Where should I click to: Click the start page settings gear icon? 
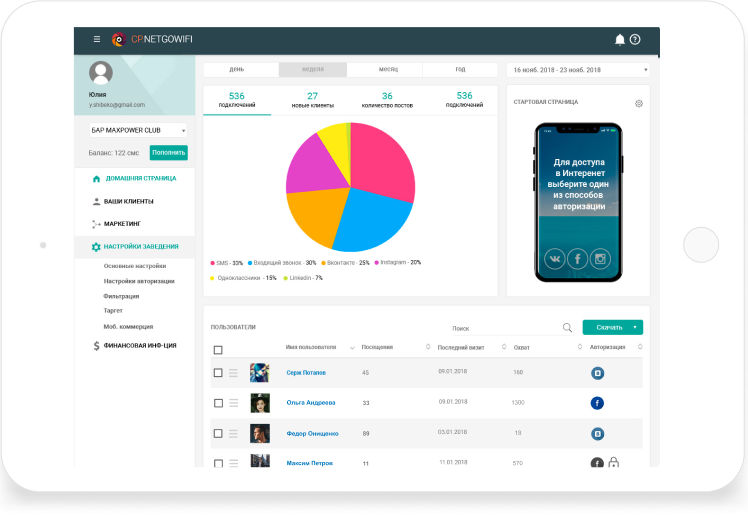pos(639,103)
